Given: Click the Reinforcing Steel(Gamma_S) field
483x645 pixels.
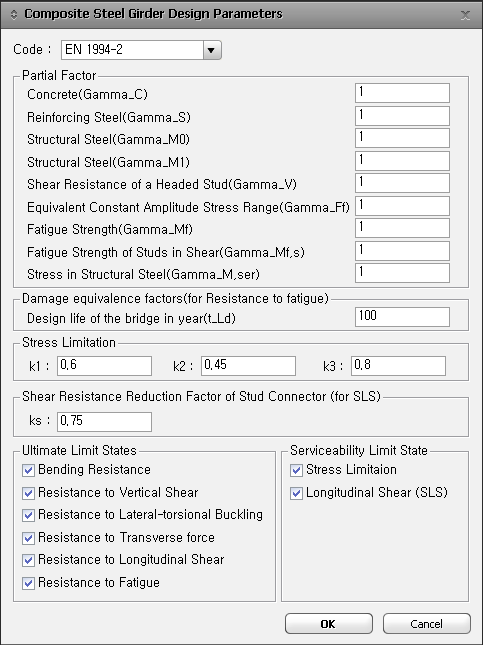Looking at the screenshot, I should [402, 116].
